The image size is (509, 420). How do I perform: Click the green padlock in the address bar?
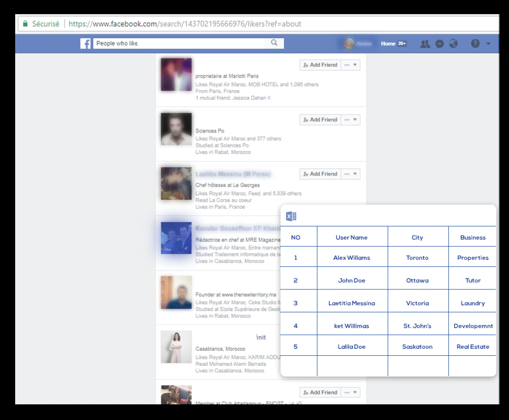25,24
